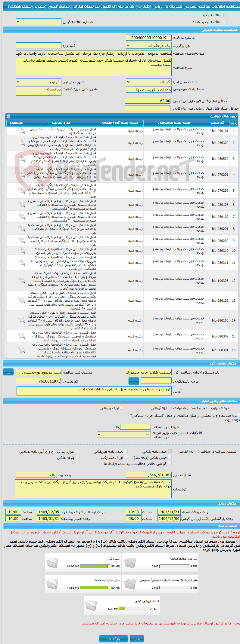Check the وثیقه ملکی checkbox
This screenshot has height=644, width=240.
coord(77,457)
